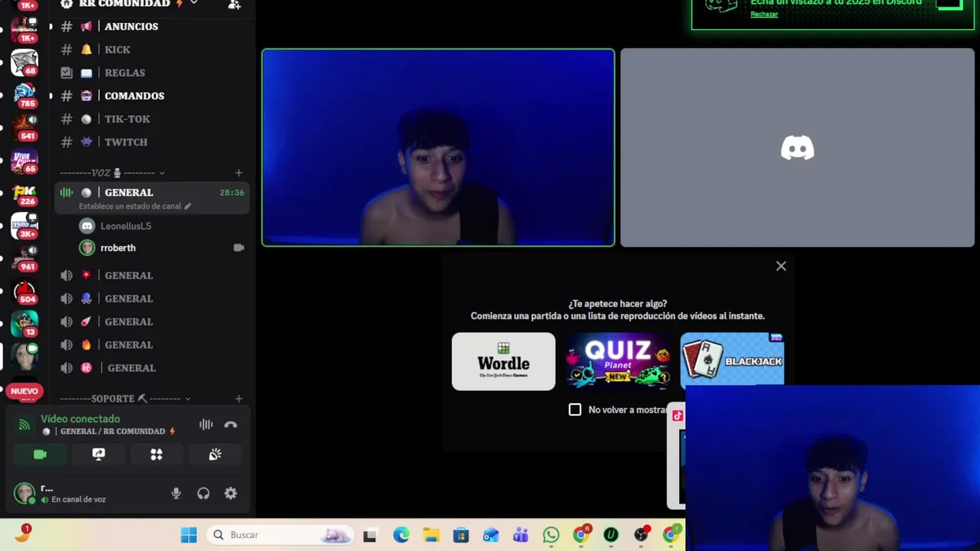This screenshot has width=980, height=551.
Task: Launch the Blackjack activity
Action: 732,360
